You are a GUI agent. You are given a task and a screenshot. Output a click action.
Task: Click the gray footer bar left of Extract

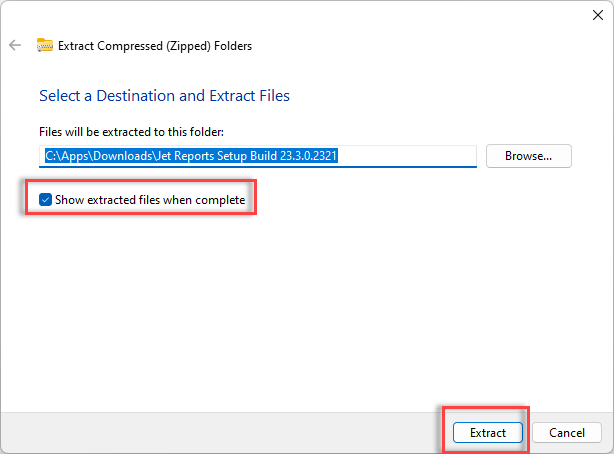tap(219, 432)
